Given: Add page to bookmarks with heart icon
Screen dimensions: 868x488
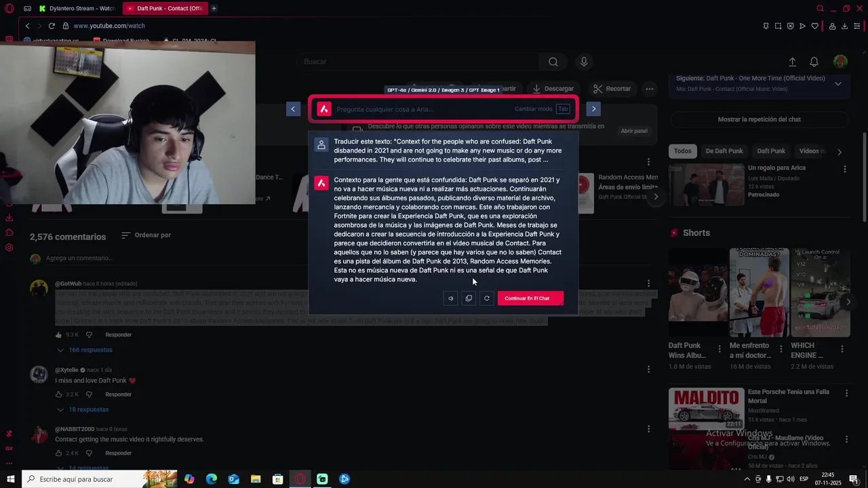Looking at the screenshot, I should tap(814, 26).
